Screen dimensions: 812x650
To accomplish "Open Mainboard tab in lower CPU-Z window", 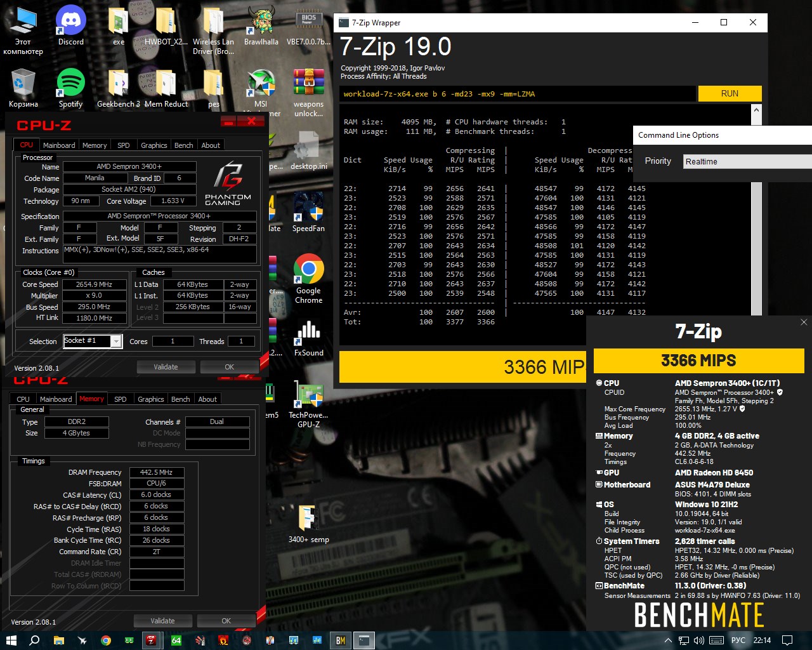I will pos(56,399).
